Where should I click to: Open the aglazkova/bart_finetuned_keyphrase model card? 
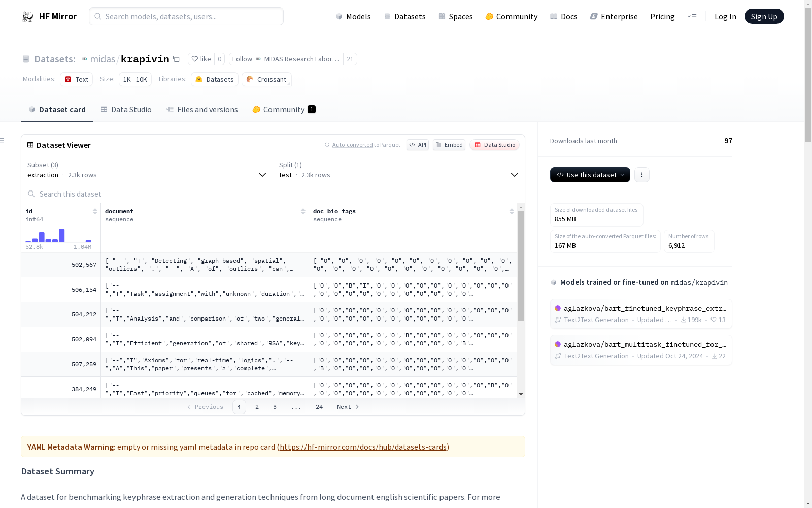[641, 314]
